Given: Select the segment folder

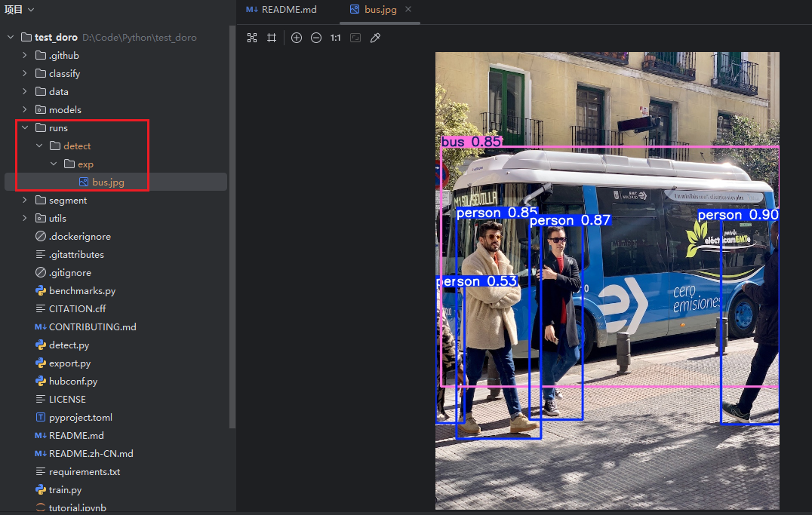Looking at the screenshot, I should coord(115,201).
